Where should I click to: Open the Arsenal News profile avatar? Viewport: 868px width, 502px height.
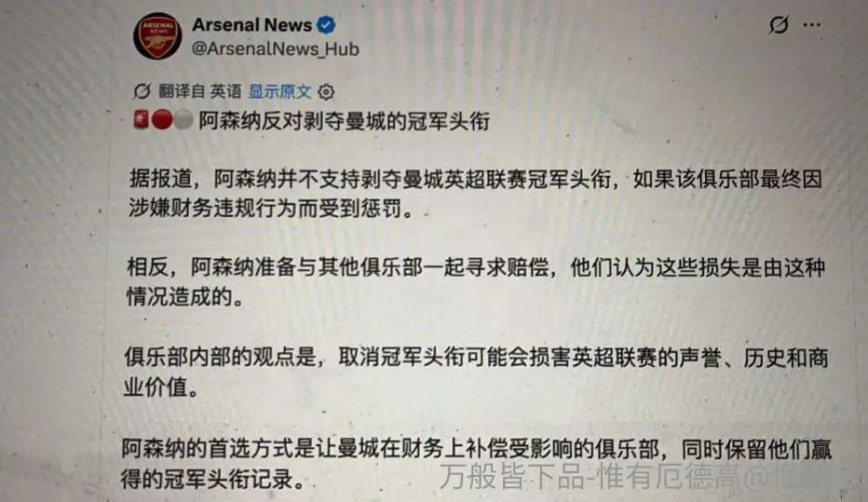[x=157, y=36]
